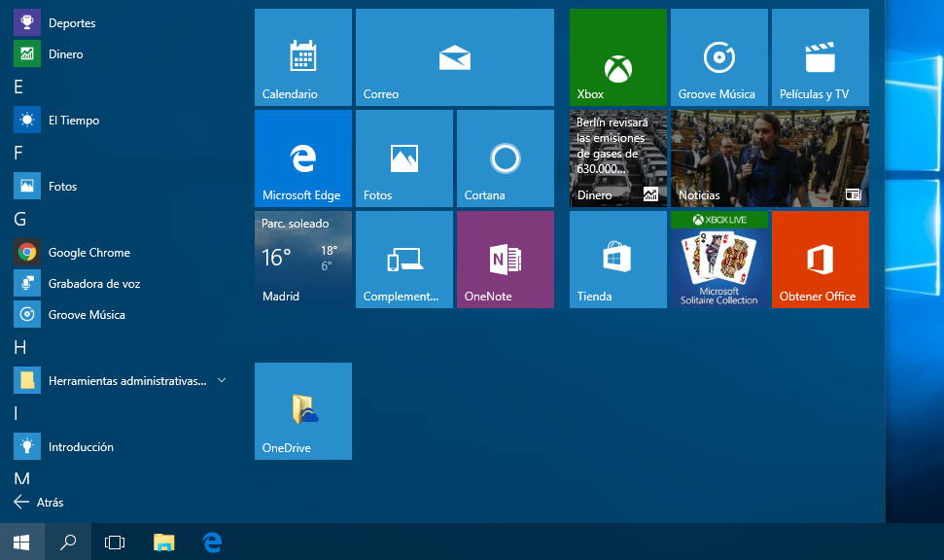Open the Noticias live news tile
The width and height of the screenshot is (944, 560).
click(769, 158)
